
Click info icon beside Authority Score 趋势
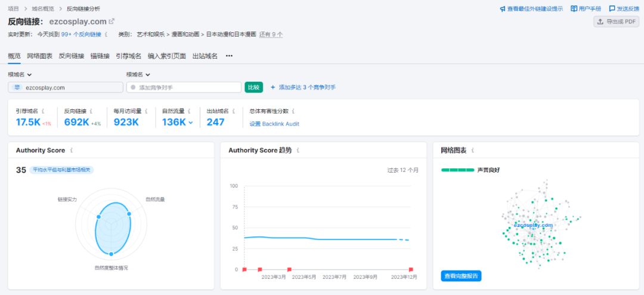[x=298, y=150]
